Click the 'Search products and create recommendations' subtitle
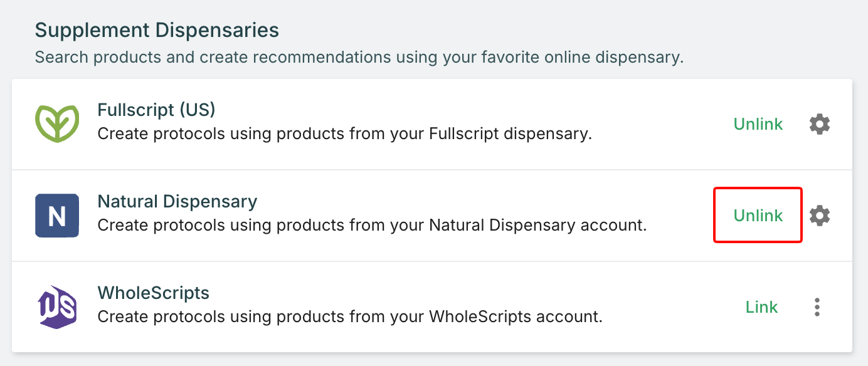This screenshot has width=868, height=366. point(359,58)
